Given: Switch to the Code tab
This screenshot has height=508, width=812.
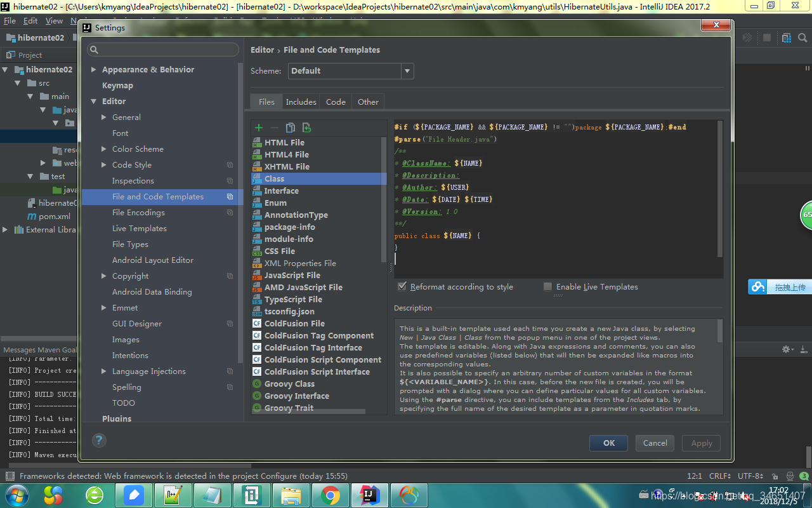Looking at the screenshot, I should [336, 102].
